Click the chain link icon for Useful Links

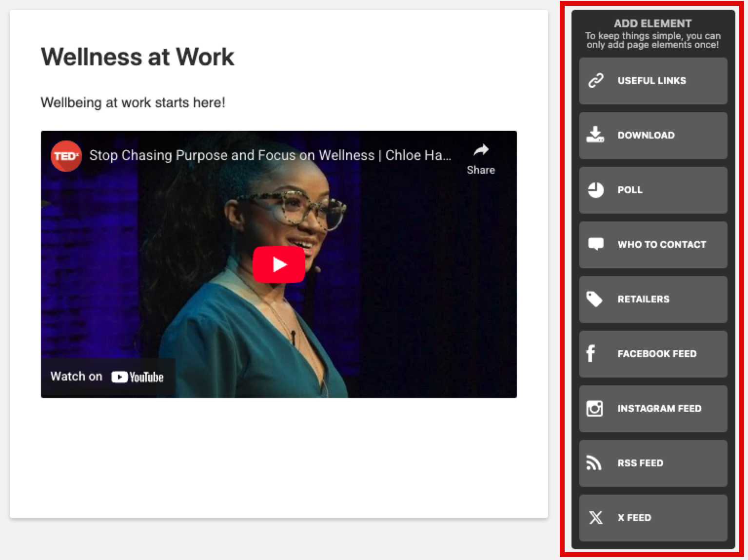point(595,80)
